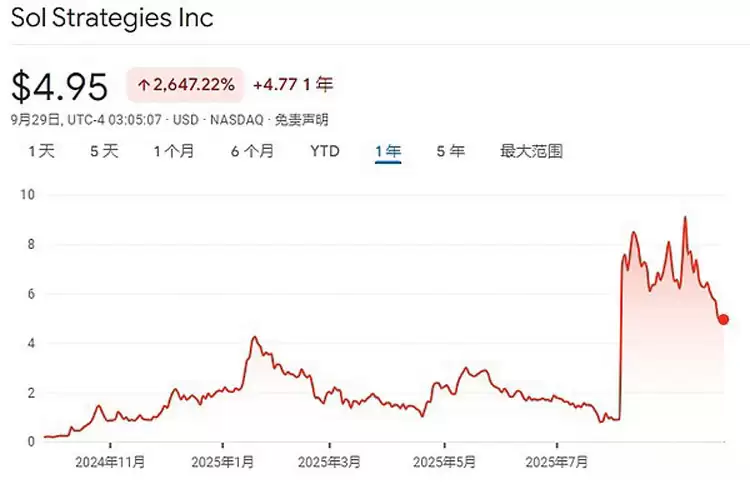Click the 2024年11月 axis label
750x489 pixels.
[111, 462]
